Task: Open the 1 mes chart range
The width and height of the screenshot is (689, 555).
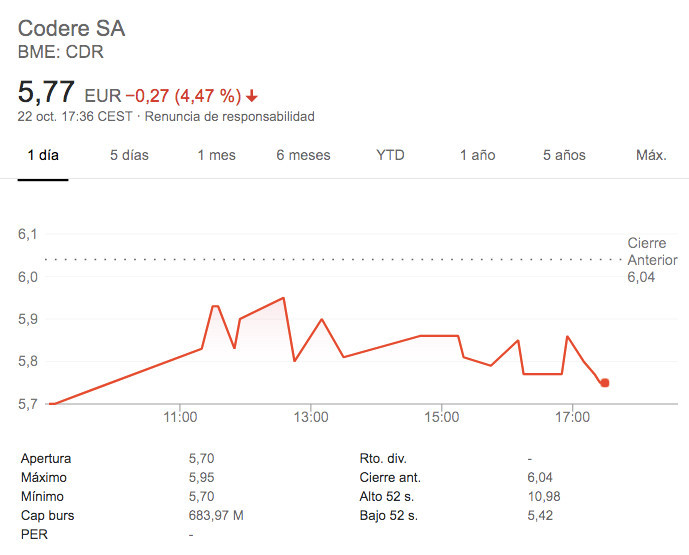Action: coord(217,155)
